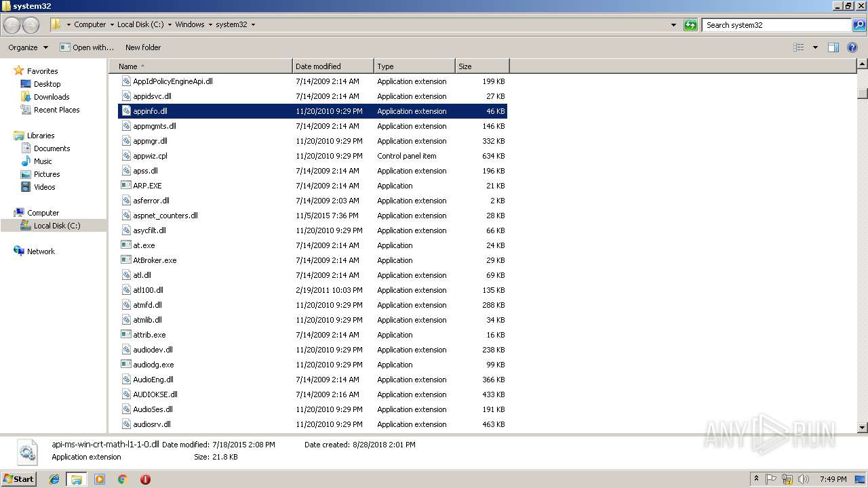Open the Music library icon

pos(26,161)
